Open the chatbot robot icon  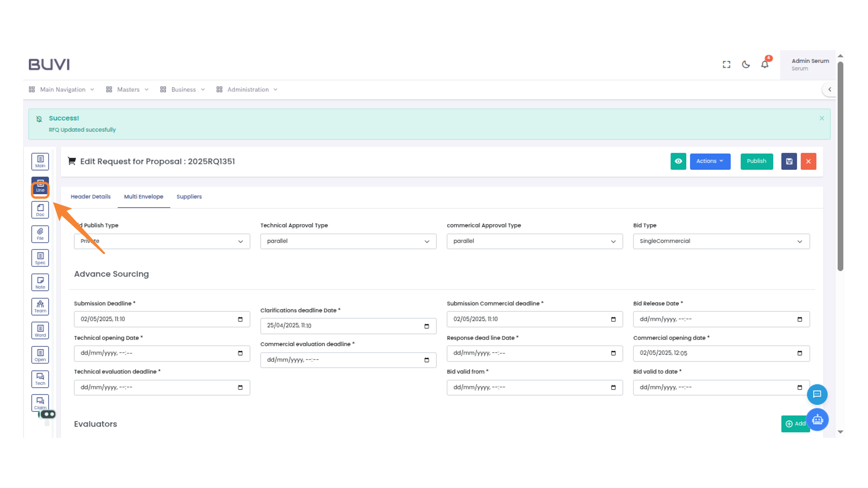[x=817, y=420]
